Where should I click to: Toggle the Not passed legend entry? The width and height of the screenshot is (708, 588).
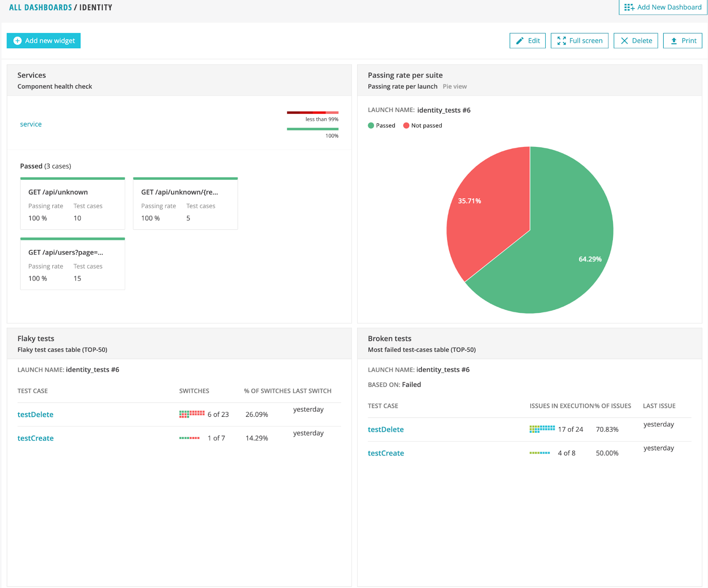coord(422,125)
